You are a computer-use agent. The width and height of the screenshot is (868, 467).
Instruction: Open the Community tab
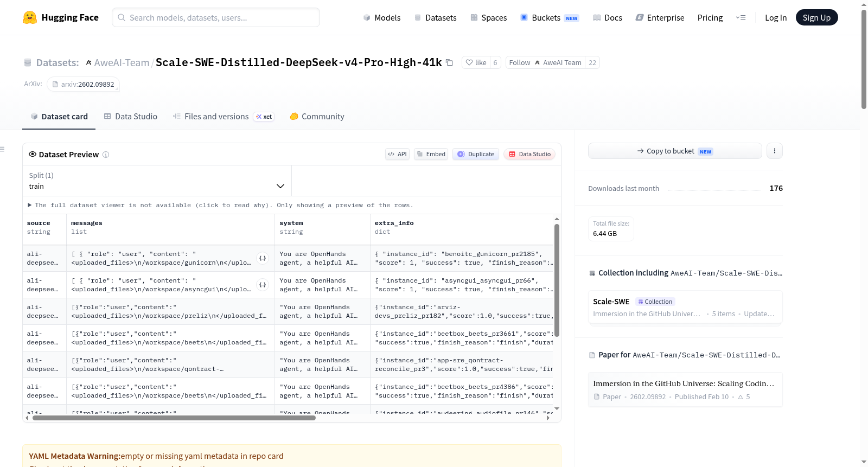point(317,116)
